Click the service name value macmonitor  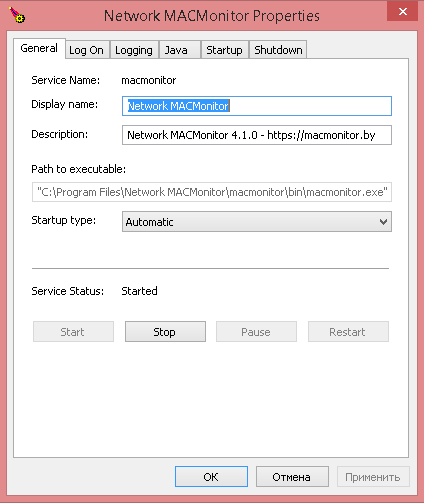(x=149, y=80)
